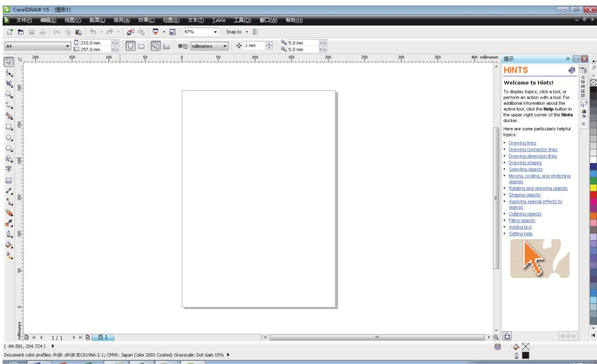Enable drawing units for all pages
This screenshot has height=364, width=597.
coord(156,45)
